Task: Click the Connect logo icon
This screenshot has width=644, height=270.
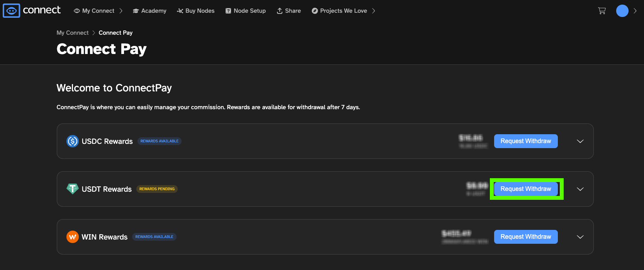Action: coord(11,11)
